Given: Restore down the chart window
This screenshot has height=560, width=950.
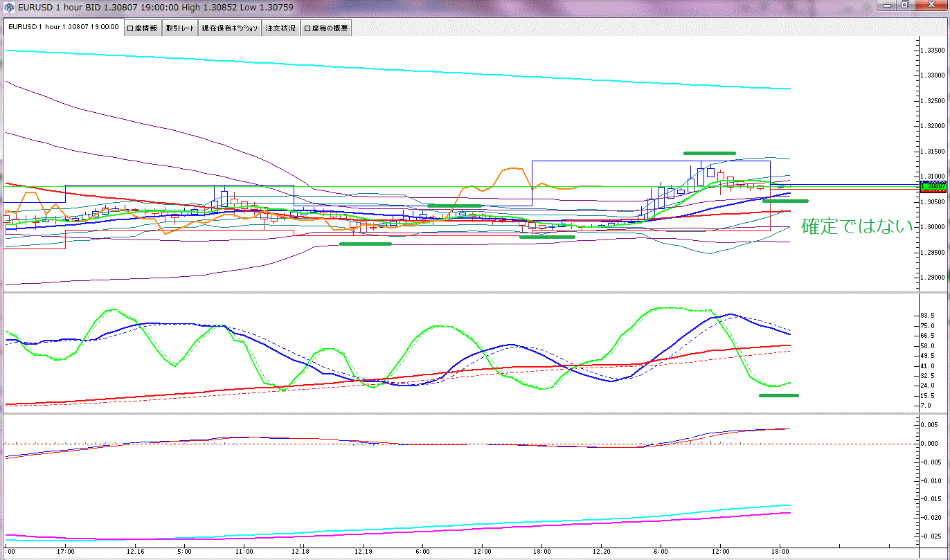Looking at the screenshot, I should click(906, 6).
